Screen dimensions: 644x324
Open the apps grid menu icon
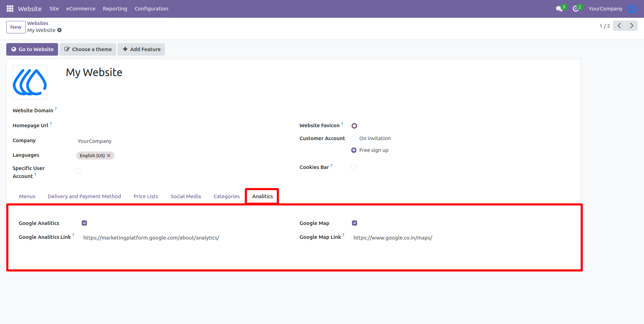(10, 8)
